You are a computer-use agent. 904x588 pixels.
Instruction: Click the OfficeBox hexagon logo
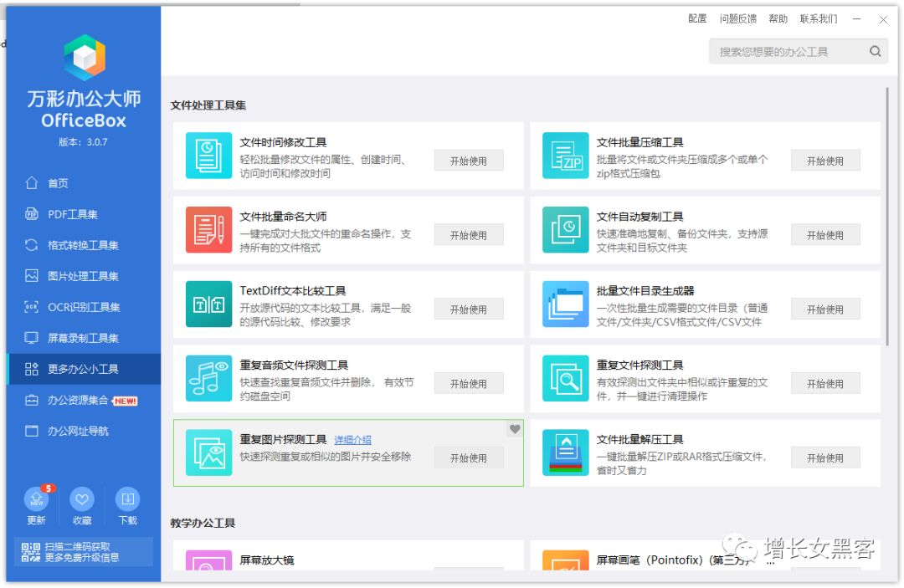[x=85, y=57]
